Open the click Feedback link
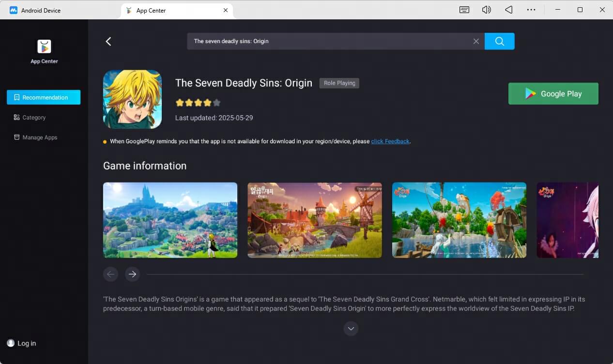 pyautogui.click(x=390, y=141)
